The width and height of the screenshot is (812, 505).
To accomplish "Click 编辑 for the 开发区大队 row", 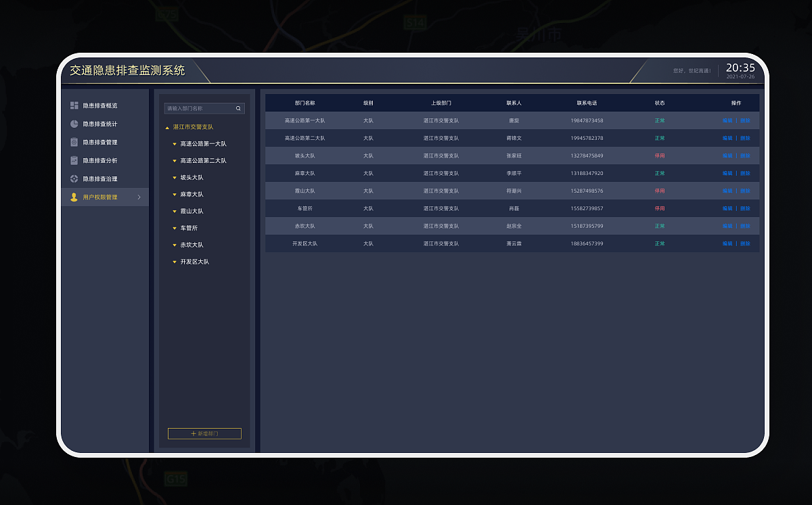I will click(x=727, y=243).
